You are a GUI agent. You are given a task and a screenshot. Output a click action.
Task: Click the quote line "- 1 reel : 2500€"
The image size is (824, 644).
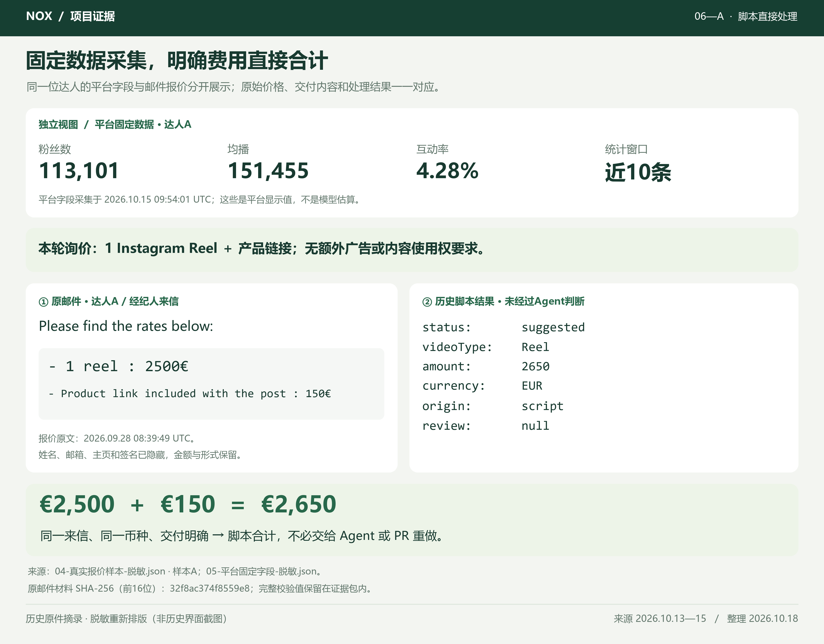coord(118,366)
